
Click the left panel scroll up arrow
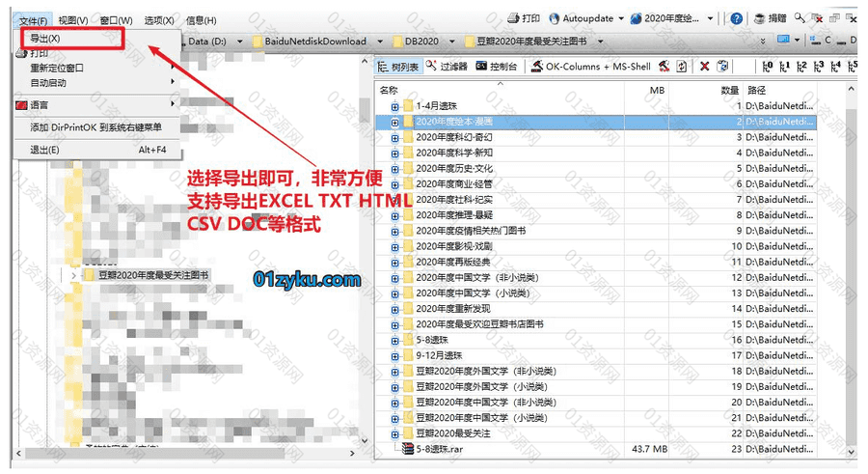[x=364, y=61]
